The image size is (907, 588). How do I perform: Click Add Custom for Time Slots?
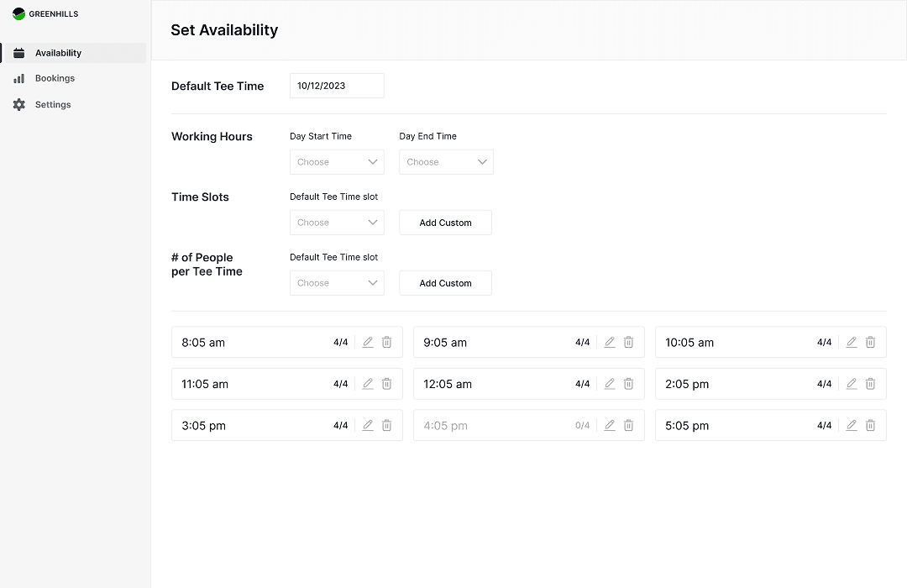tap(445, 223)
